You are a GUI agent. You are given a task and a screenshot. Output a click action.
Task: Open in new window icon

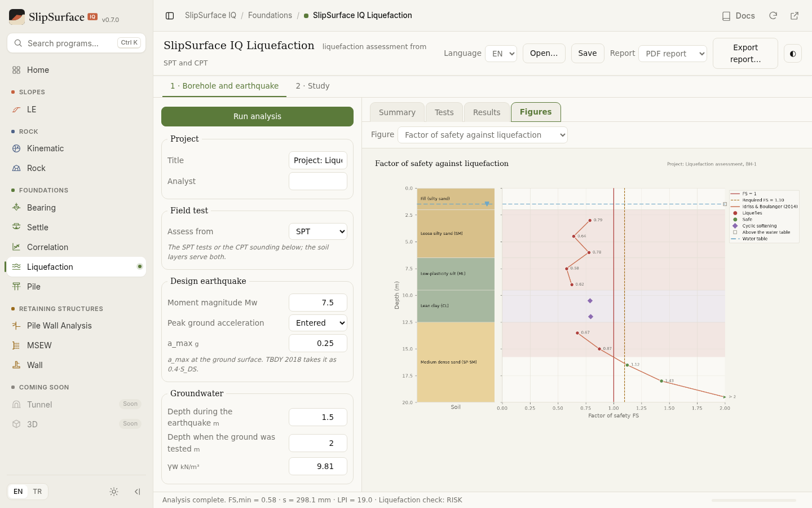click(x=795, y=16)
